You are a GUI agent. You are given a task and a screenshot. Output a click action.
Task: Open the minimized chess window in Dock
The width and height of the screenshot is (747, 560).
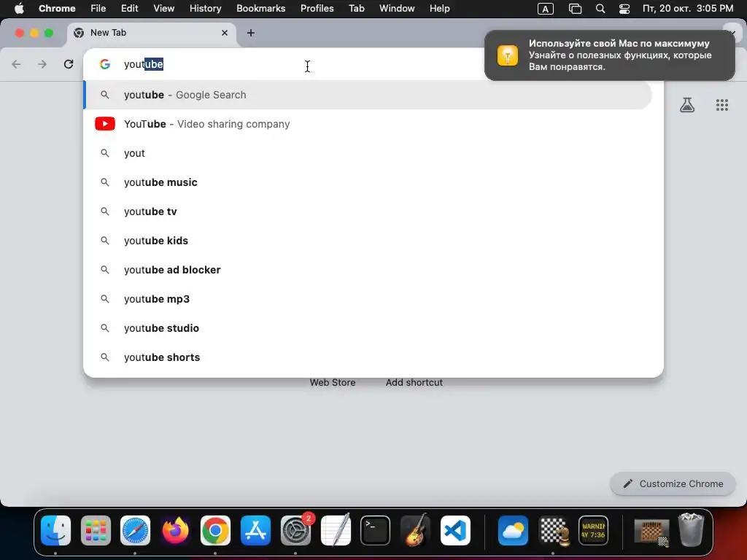tap(651, 532)
